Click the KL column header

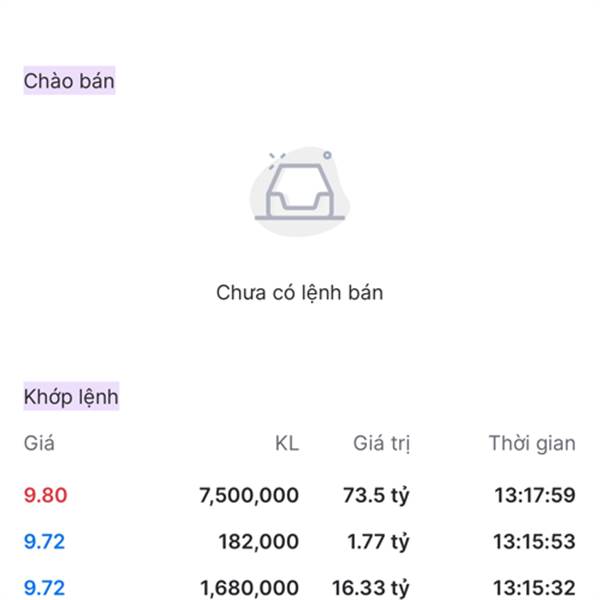(x=287, y=443)
